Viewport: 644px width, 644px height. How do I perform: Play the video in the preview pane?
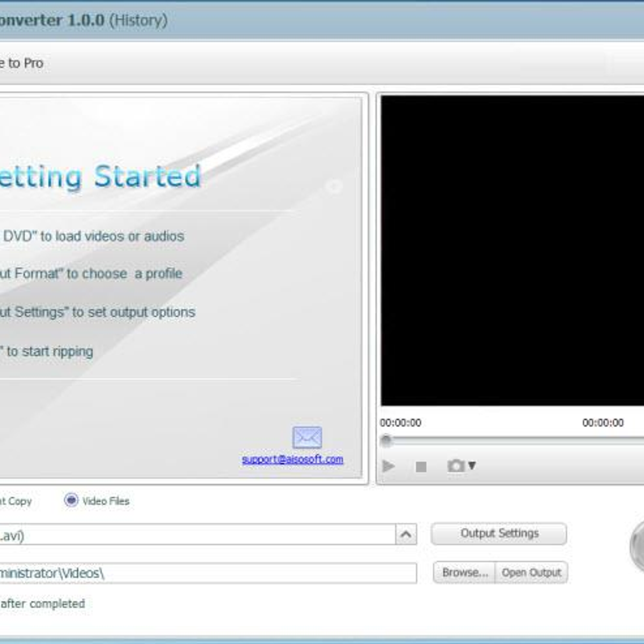pos(389,466)
